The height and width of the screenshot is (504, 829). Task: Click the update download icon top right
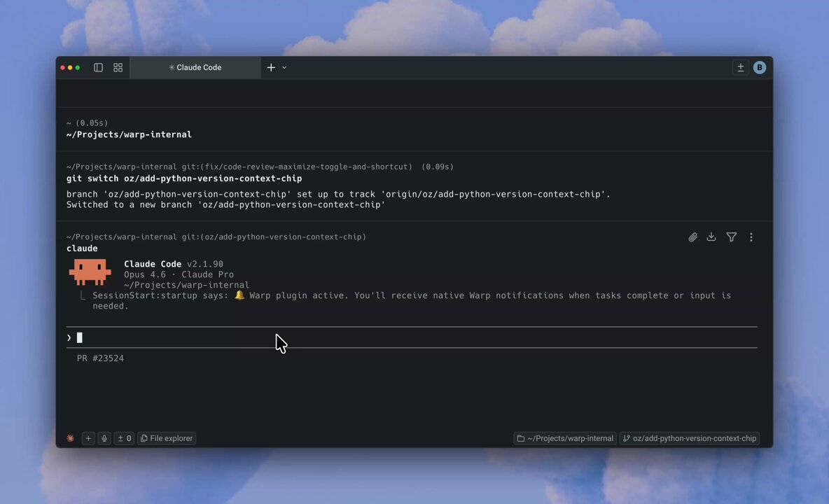pos(740,68)
